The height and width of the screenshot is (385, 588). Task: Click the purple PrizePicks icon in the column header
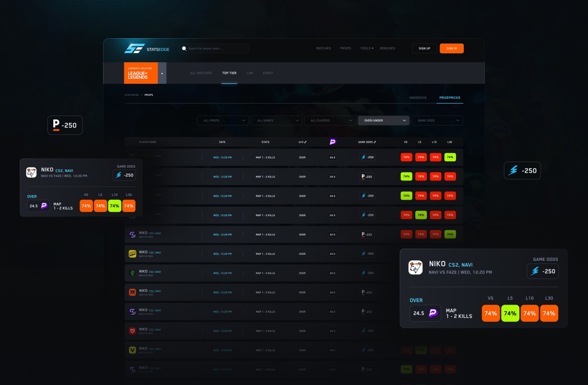point(333,142)
